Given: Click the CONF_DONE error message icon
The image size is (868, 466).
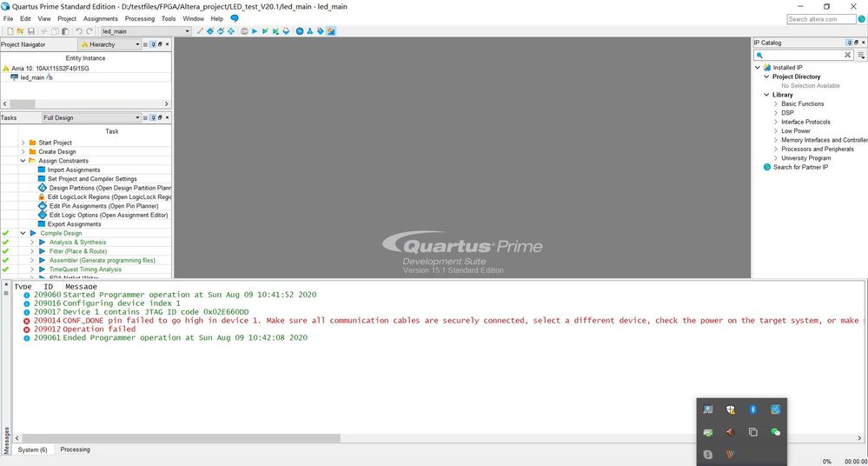Looking at the screenshot, I should point(27,321).
